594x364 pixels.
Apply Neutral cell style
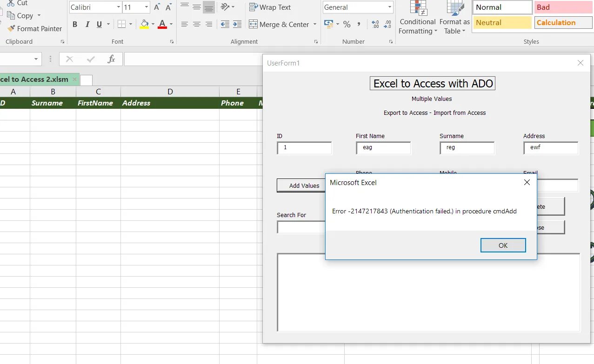pyautogui.click(x=502, y=22)
